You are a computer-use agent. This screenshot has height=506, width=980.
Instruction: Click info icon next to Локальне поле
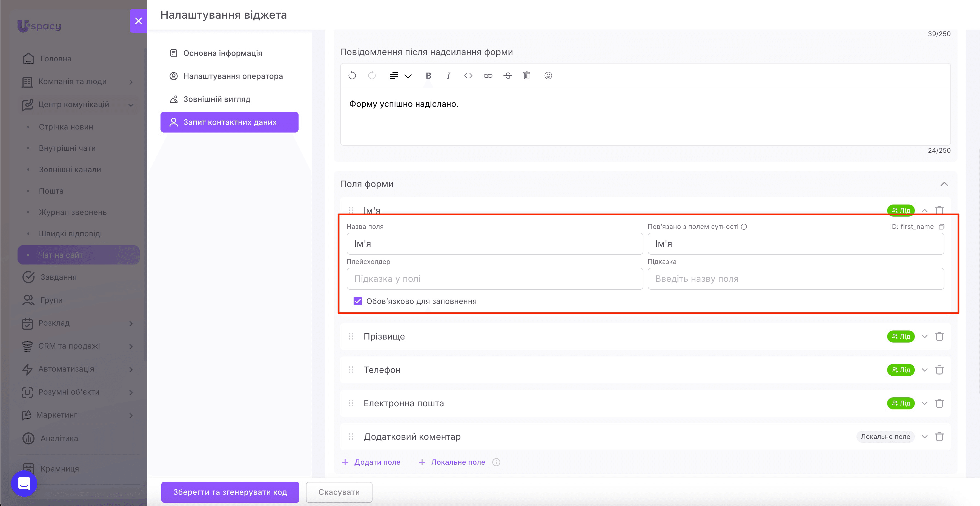pyautogui.click(x=496, y=462)
